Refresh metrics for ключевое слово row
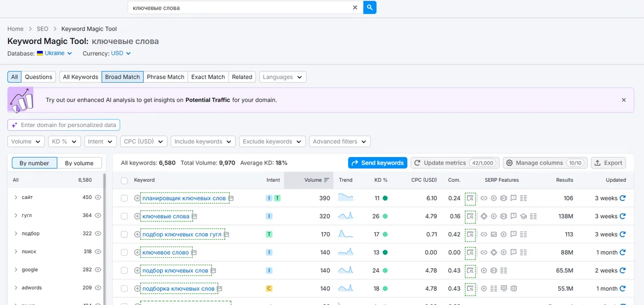Viewport: 644px width, 305px height. tap(623, 252)
